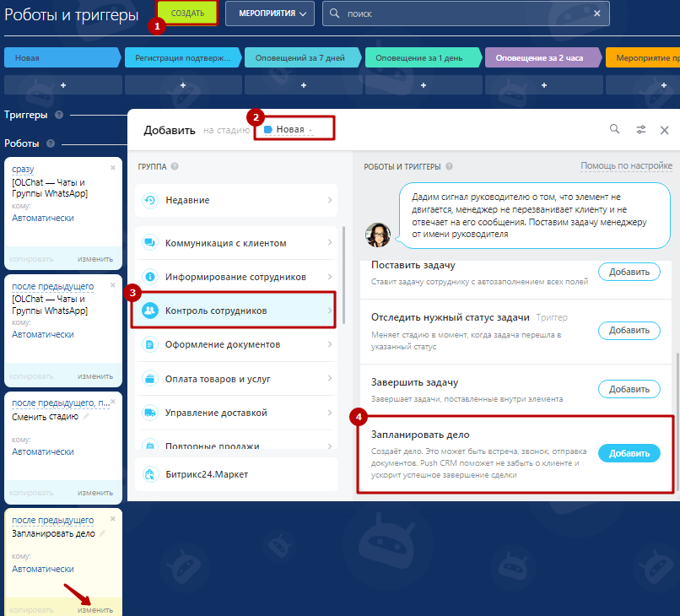This screenshot has width=680, height=616.
Task: Click the magnifier search icon in Add panel
Action: 614,130
